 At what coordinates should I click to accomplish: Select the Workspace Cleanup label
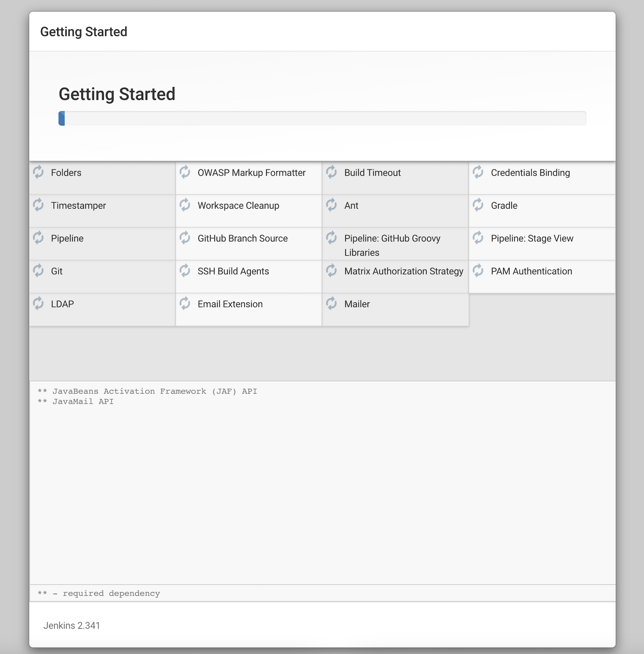pyautogui.click(x=238, y=206)
